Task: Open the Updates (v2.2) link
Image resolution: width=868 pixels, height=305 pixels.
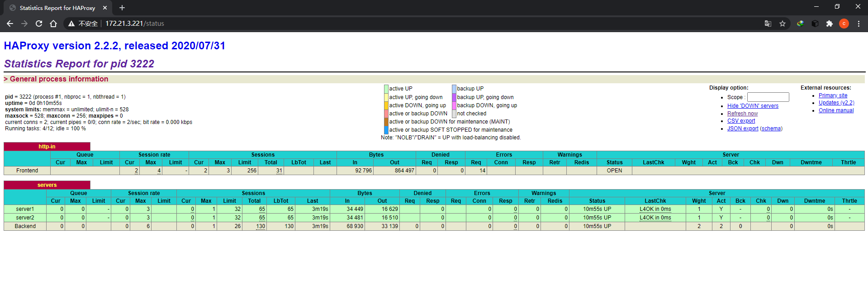Action: coord(836,103)
